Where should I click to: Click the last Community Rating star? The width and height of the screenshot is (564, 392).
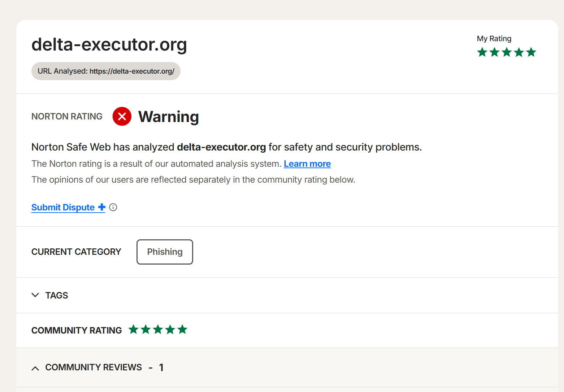182,329
